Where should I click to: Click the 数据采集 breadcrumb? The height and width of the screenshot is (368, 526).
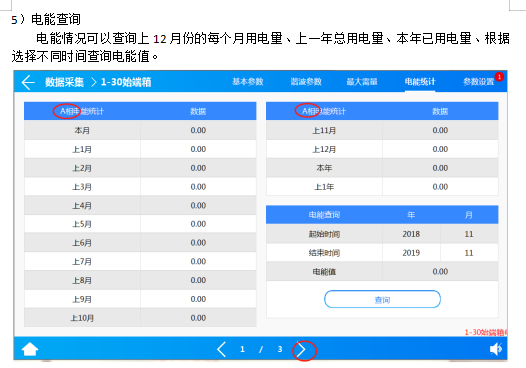[64, 82]
